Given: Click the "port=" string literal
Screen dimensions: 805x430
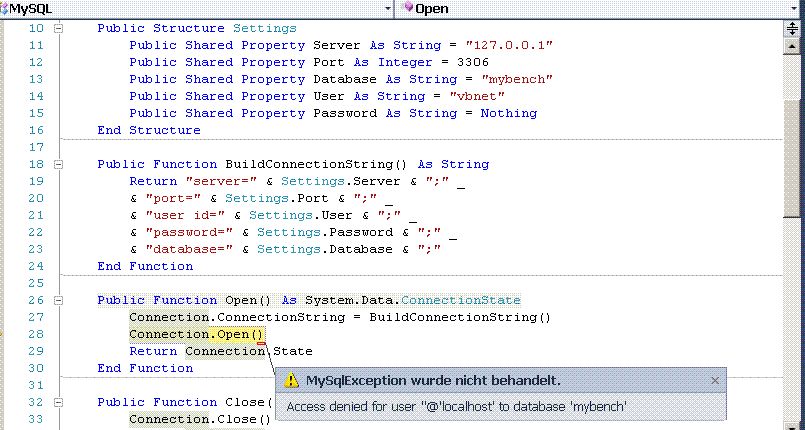Looking at the screenshot, I should tap(173, 198).
